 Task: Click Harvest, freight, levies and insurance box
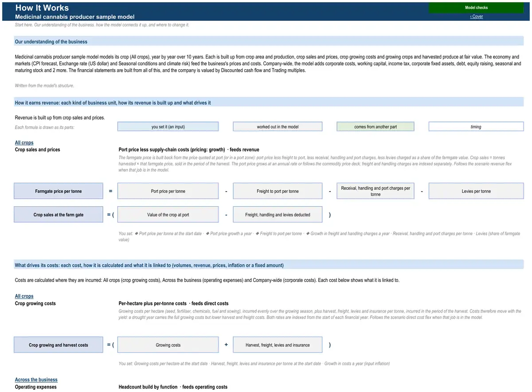click(x=278, y=345)
